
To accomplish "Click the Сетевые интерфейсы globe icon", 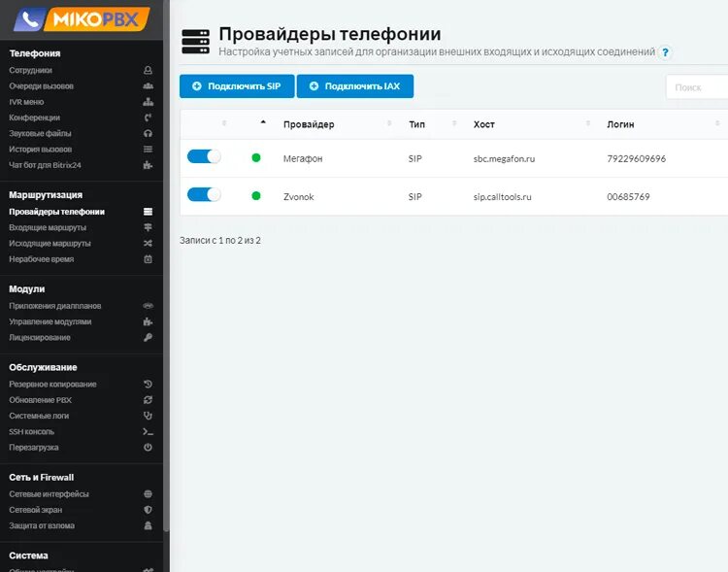I will click(148, 494).
